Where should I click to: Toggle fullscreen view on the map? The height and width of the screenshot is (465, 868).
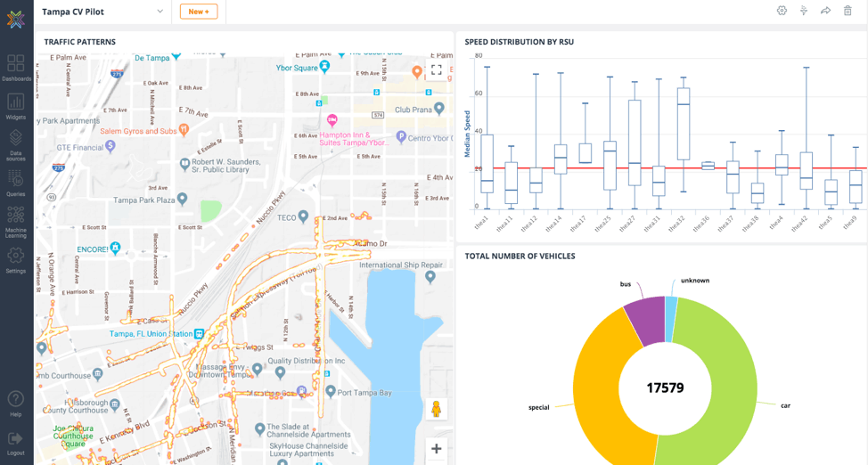[436, 69]
